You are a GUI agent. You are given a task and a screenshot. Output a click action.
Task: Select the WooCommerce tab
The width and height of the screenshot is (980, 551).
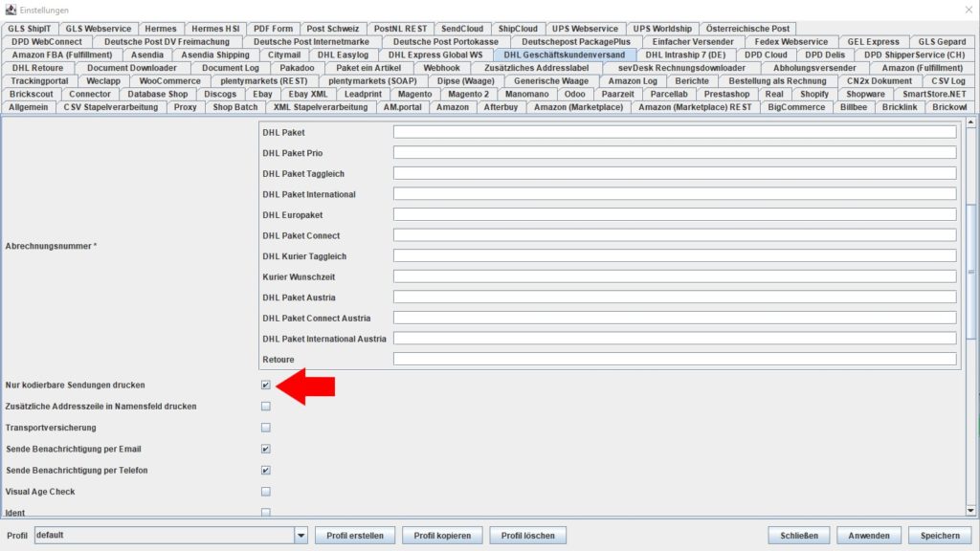click(170, 80)
